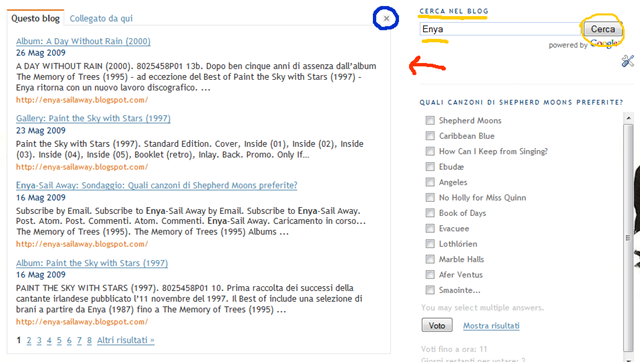Click the 23 Mag 2009 date text
The width and height of the screenshot is (640, 362).
[40, 131]
